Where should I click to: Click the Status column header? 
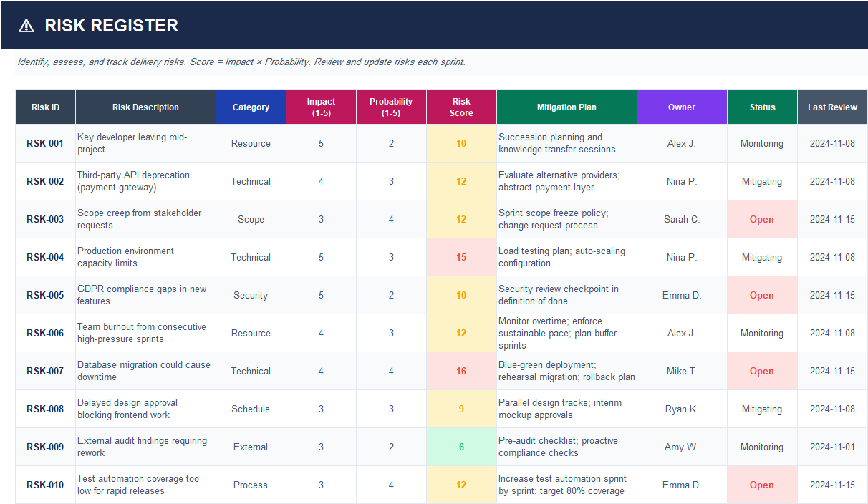(x=761, y=107)
